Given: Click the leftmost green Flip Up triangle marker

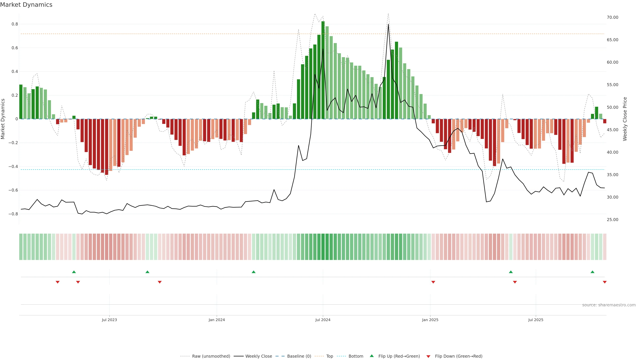Looking at the screenshot, I should (x=74, y=272).
